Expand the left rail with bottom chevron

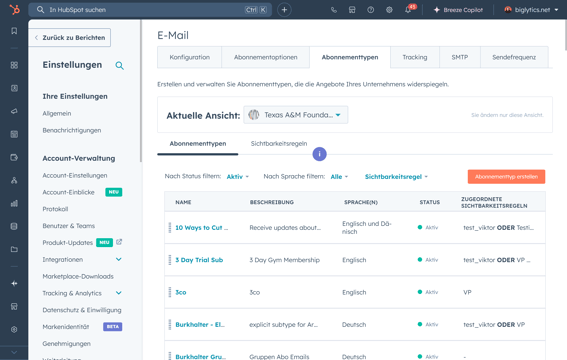pos(14,352)
